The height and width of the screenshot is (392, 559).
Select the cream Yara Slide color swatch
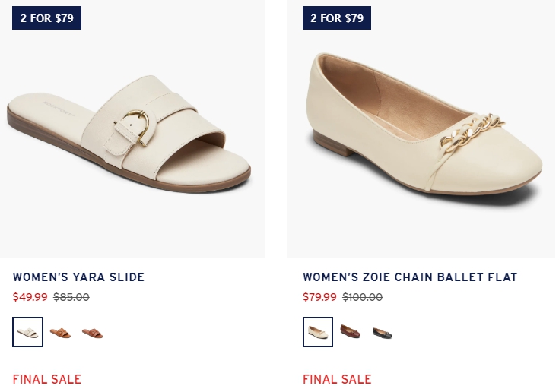pyautogui.click(x=28, y=332)
